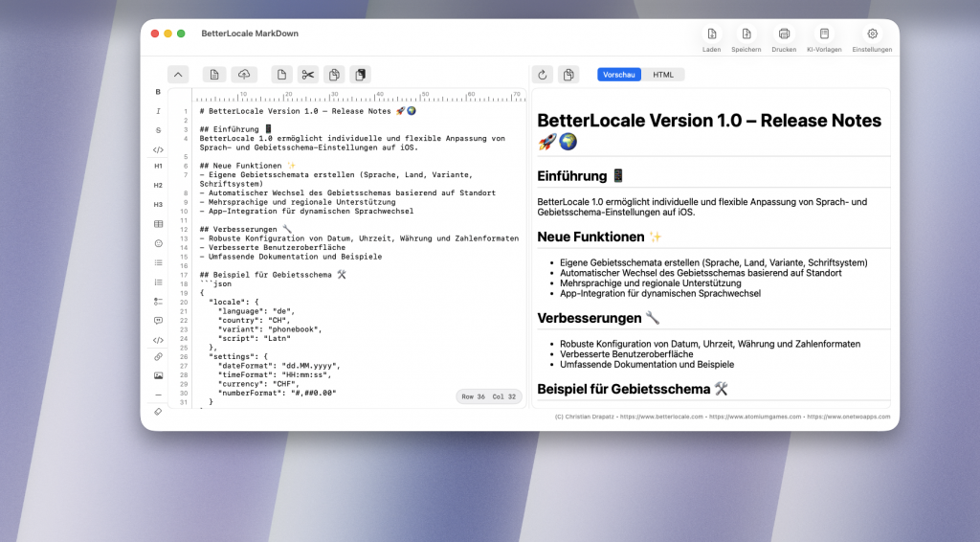Switch to the HTML tab

point(663,75)
